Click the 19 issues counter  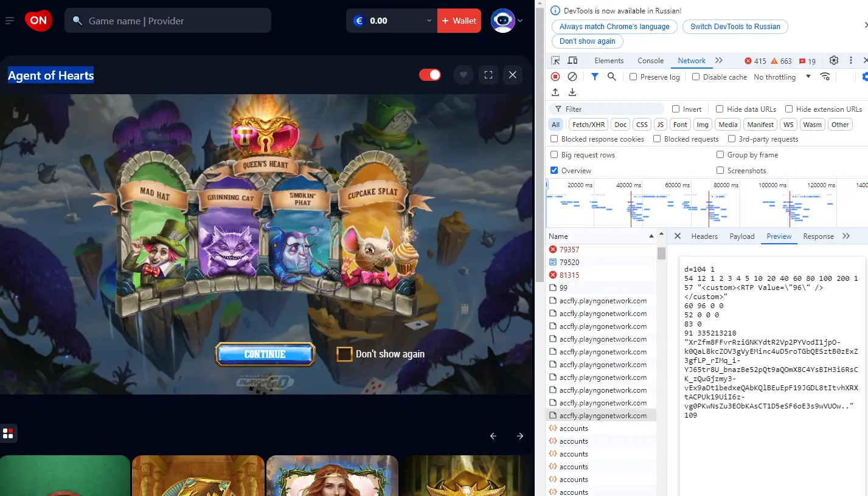coord(807,61)
